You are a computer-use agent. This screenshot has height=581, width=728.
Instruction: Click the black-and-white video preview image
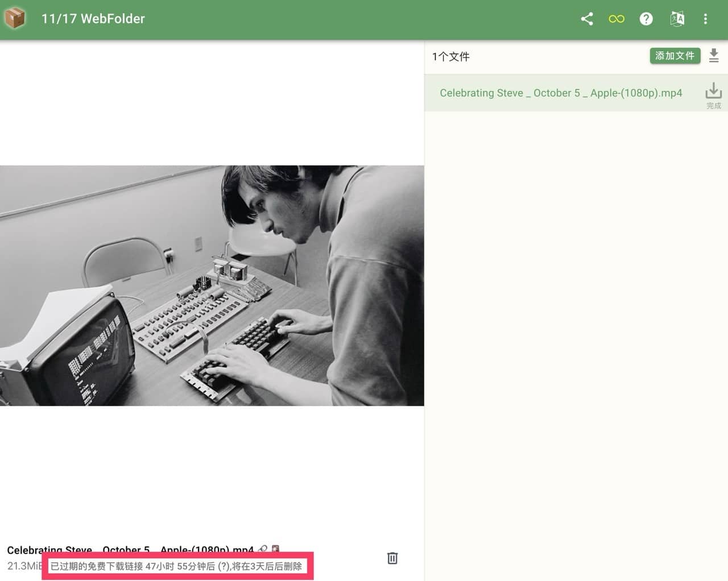(x=212, y=285)
